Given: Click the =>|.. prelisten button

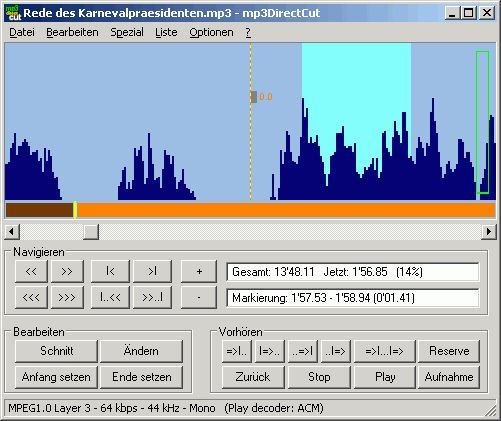Looking at the screenshot, I should point(237,351).
